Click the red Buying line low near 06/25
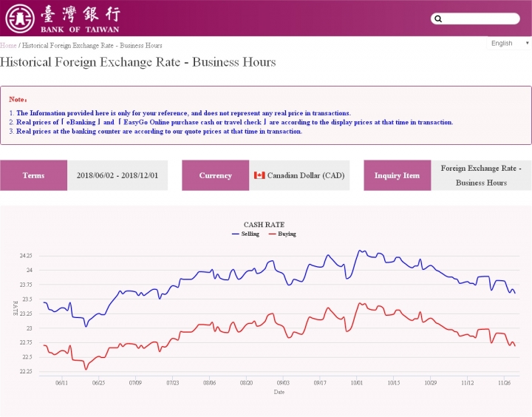The image size is (532, 417). pos(86,369)
